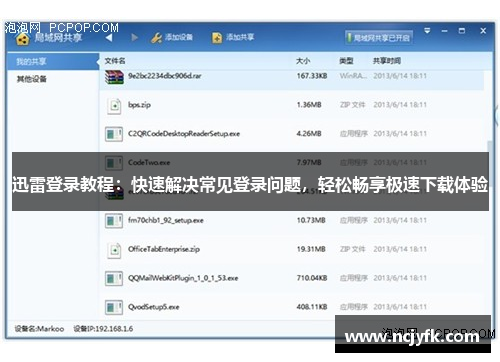The width and height of the screenshot is (500, 362).
Task: Sort by the 类型 column header
Action: pyautogui.click(x=346, y=61)
